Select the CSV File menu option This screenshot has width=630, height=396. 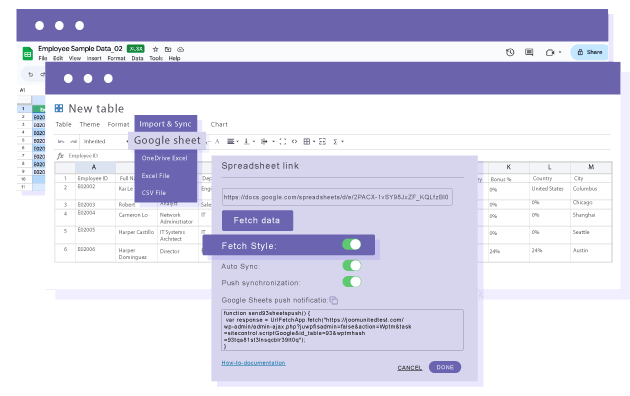pos(153,193)
